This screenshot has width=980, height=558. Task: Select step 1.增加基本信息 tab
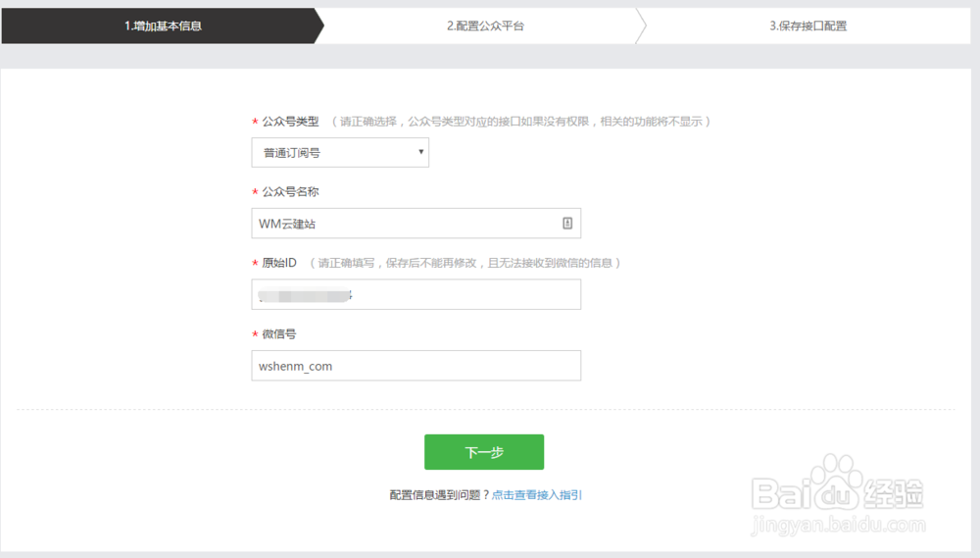[163, 25]
